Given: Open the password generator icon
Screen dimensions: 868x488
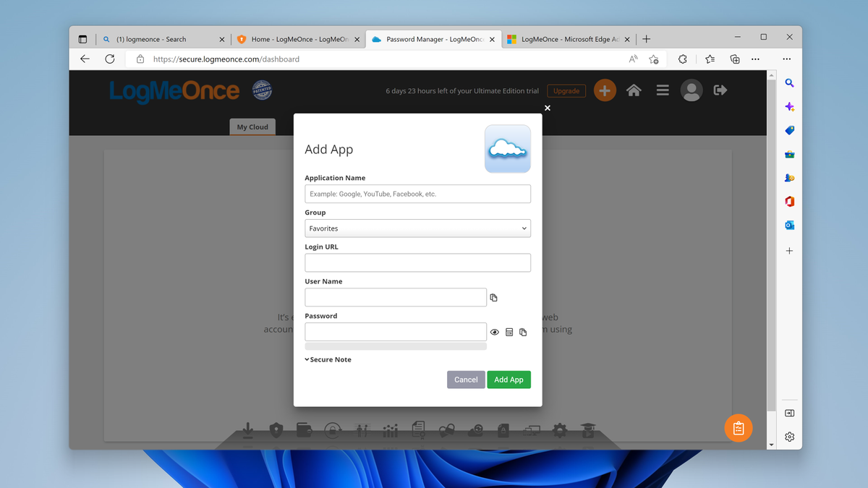Looking at the screenshot, I should [509, 332].
